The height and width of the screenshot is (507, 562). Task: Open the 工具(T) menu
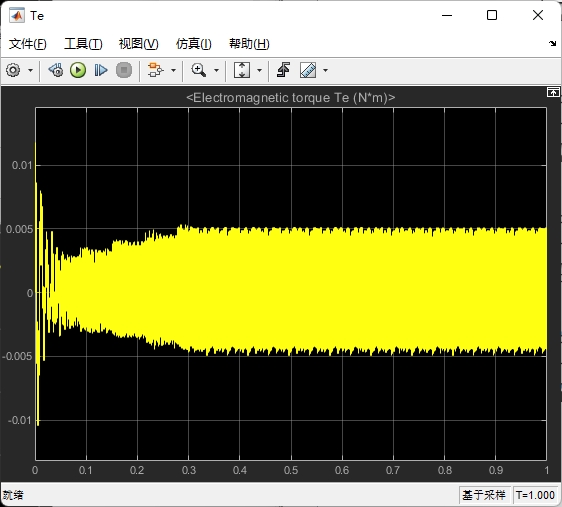(83, 44)
